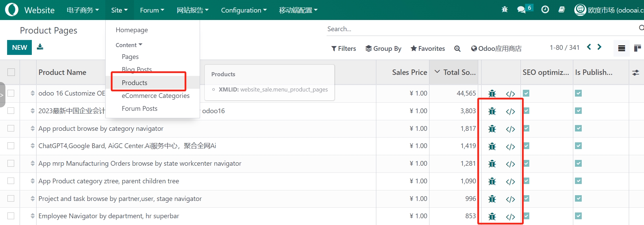Select Products menu entry
The height and width of the screenshot is (225, 644).
(x=135, y=83)
